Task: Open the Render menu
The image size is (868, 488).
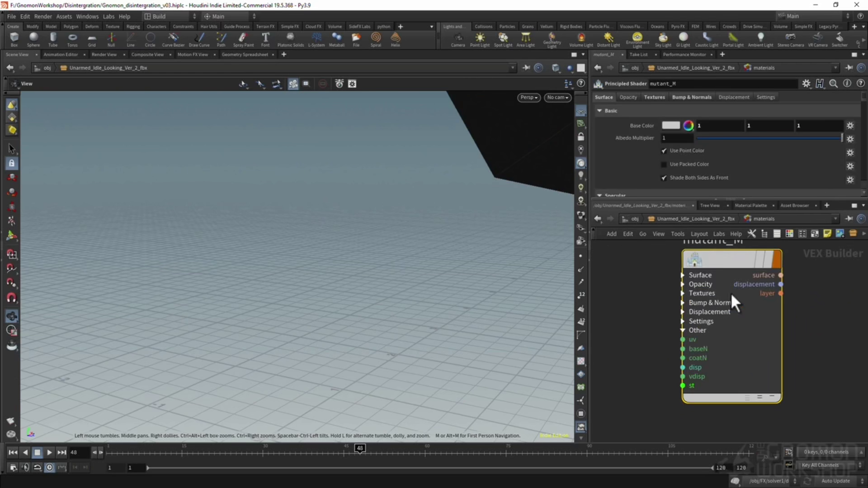Action: tap(43, 16)
